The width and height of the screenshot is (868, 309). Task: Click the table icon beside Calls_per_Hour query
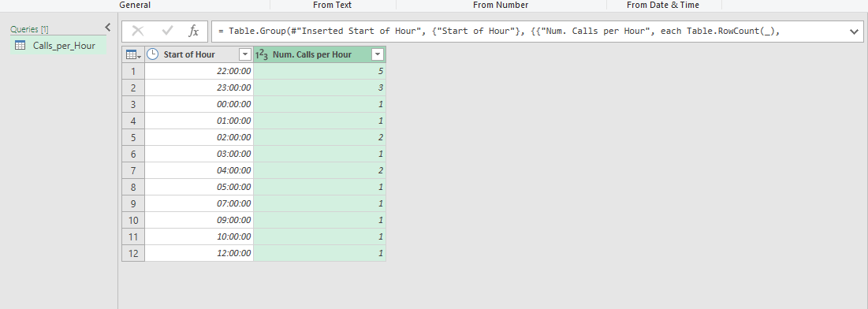(20, 46)
